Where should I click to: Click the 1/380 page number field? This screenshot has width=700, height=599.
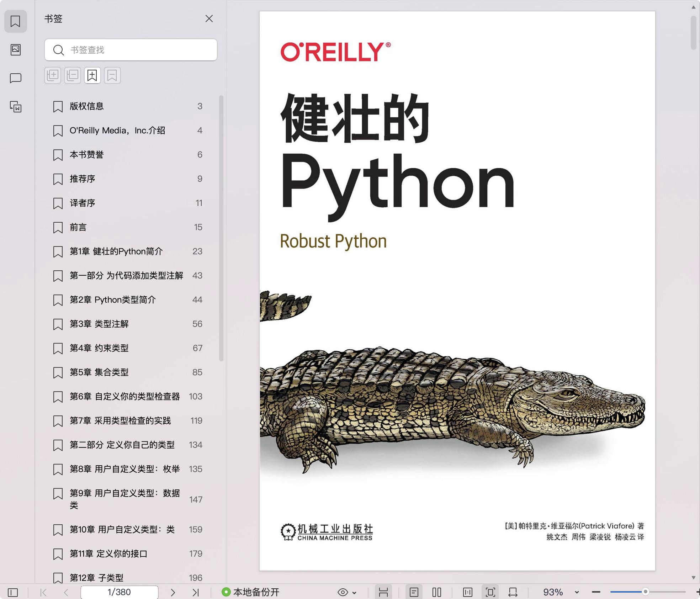pos(119,592)
